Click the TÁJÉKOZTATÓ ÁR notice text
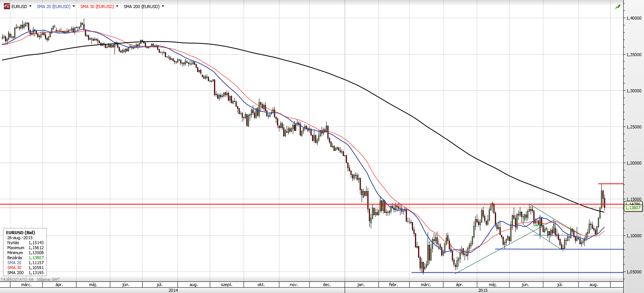Image resolution: width=644 pixels, height=293 pixels. 17,279
